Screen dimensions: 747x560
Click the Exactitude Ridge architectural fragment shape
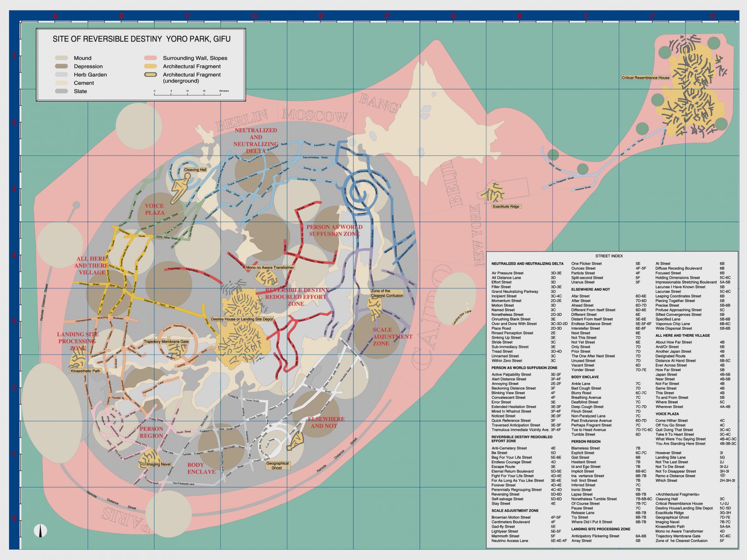[x=493, y=192]
